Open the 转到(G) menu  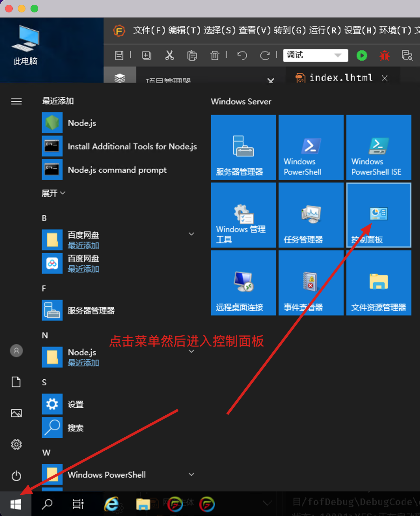(290, 31)
